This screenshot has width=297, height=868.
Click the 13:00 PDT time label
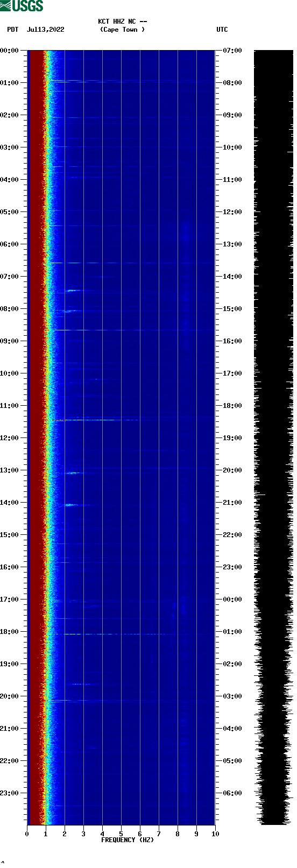10,470
